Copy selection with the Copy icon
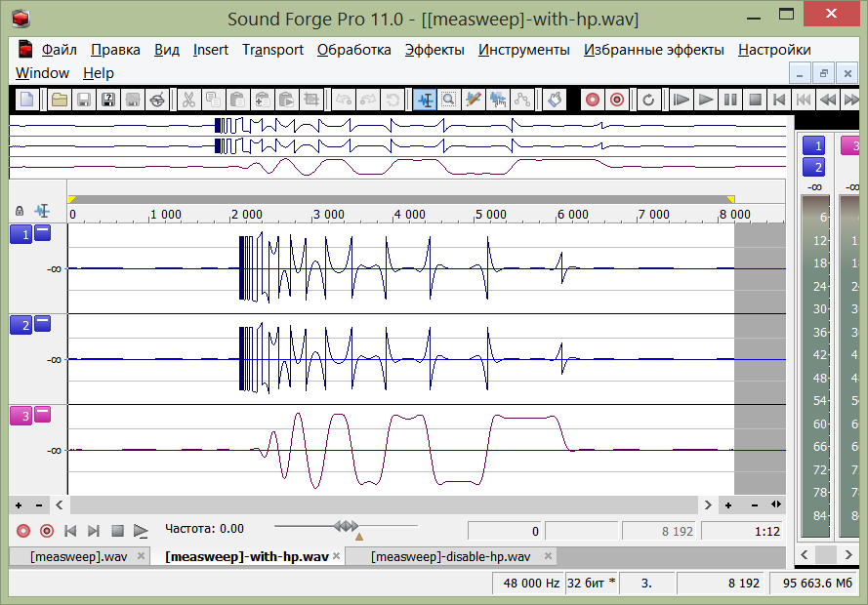The height and width of the screenshot is (605, 868). point(213,101)
